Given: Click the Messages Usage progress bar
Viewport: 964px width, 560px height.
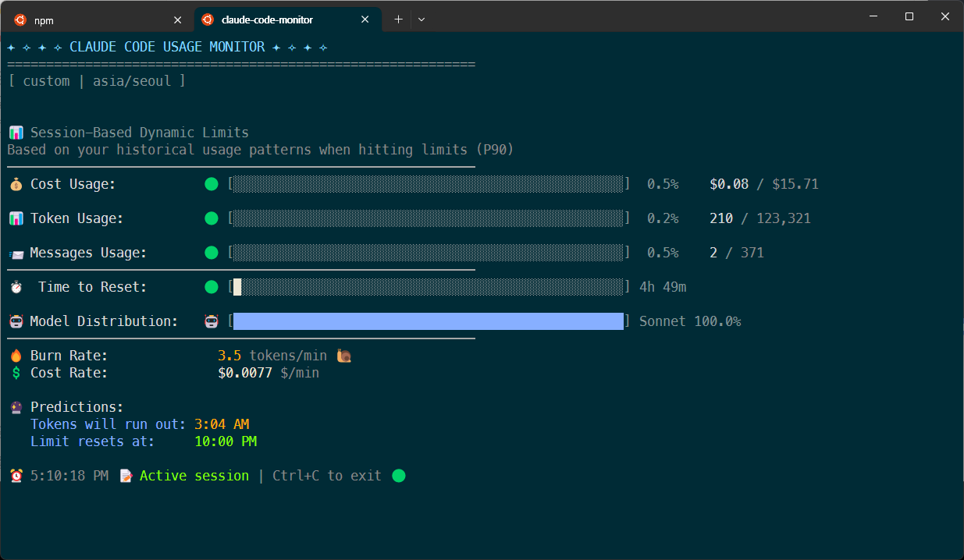Looking at the screenshot, I should tap(429, 253).
